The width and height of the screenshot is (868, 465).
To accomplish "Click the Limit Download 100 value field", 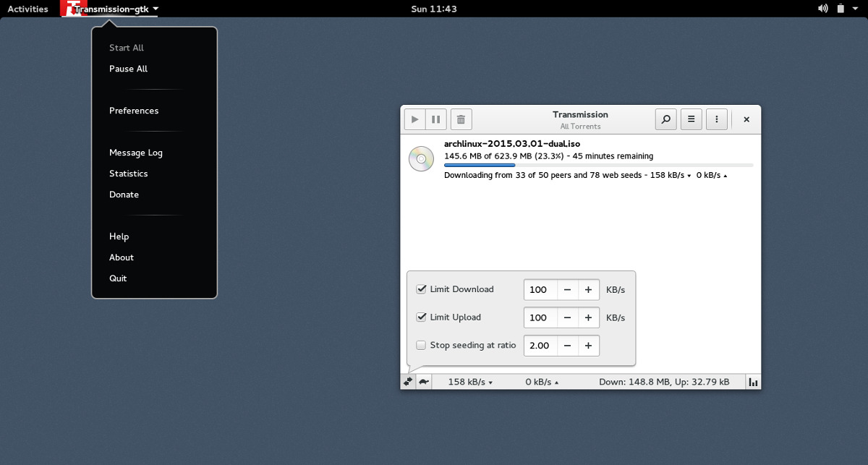I will click(540, 290).
